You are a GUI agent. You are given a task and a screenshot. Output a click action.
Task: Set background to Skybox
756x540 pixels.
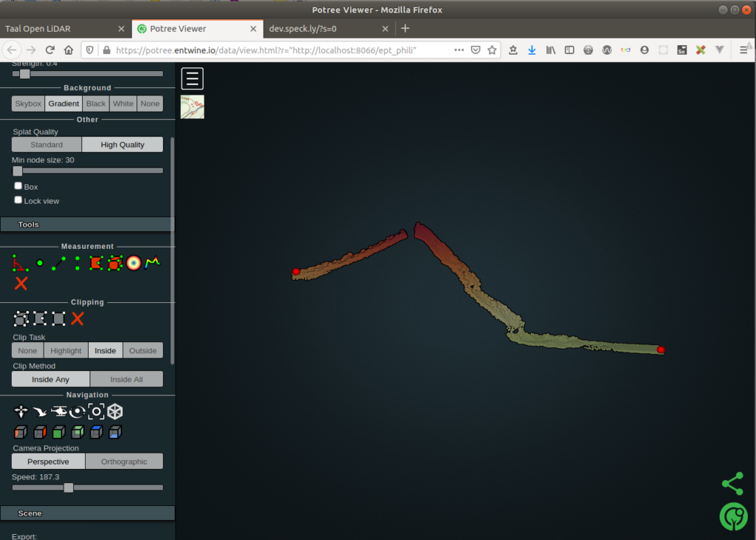coord(28,103)
